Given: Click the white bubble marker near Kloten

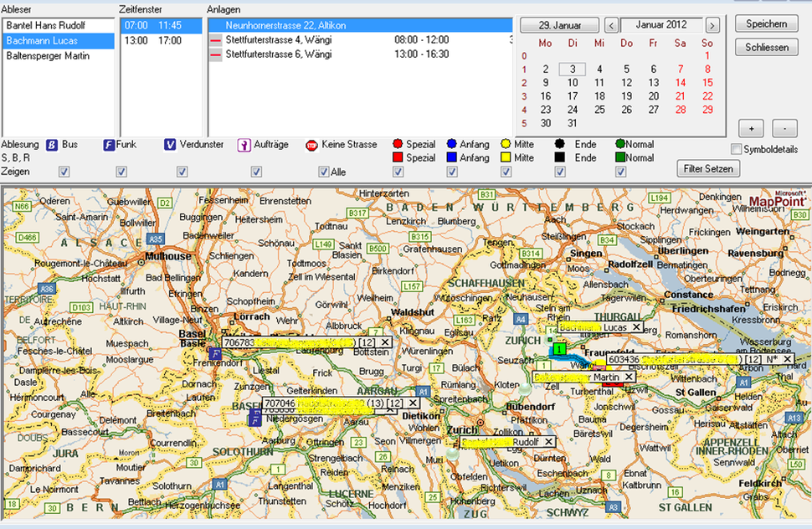Looking at the screenshot, I should pyautogui.click(x=525, y=388).
